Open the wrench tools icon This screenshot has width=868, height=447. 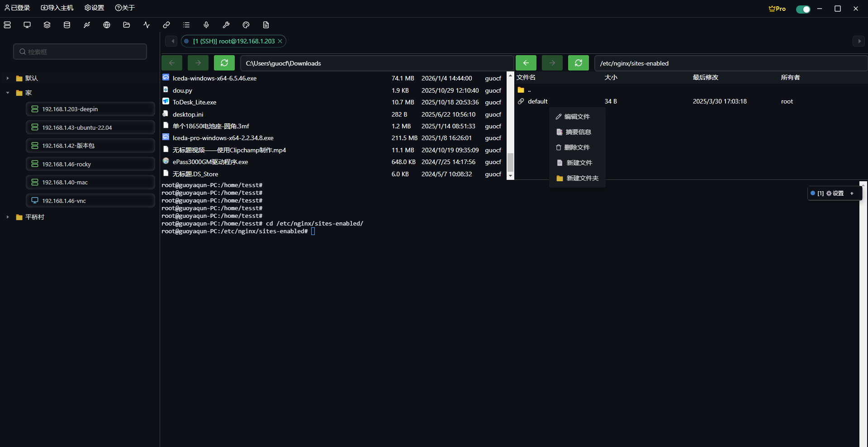[x=226, y=25]
